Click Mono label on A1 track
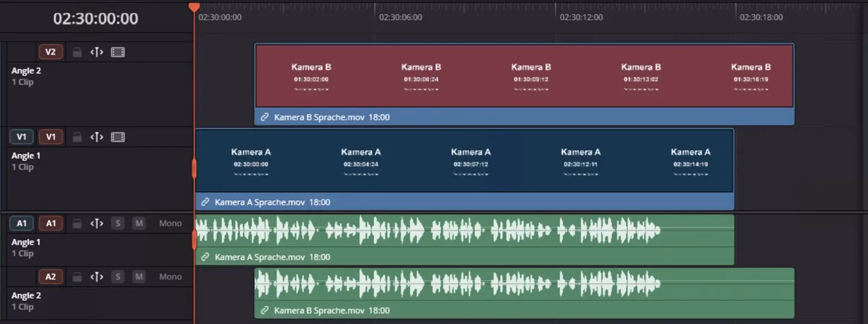 coord(170,223)
